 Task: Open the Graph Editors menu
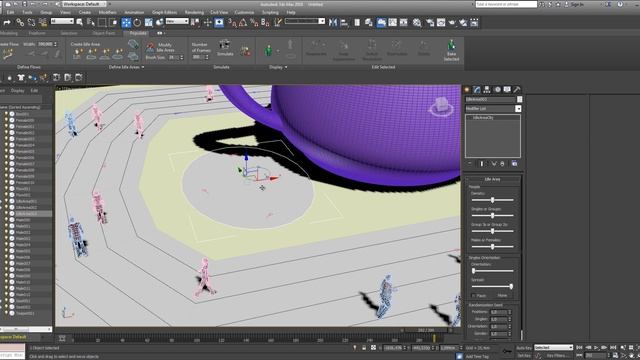tap(164, 12)
